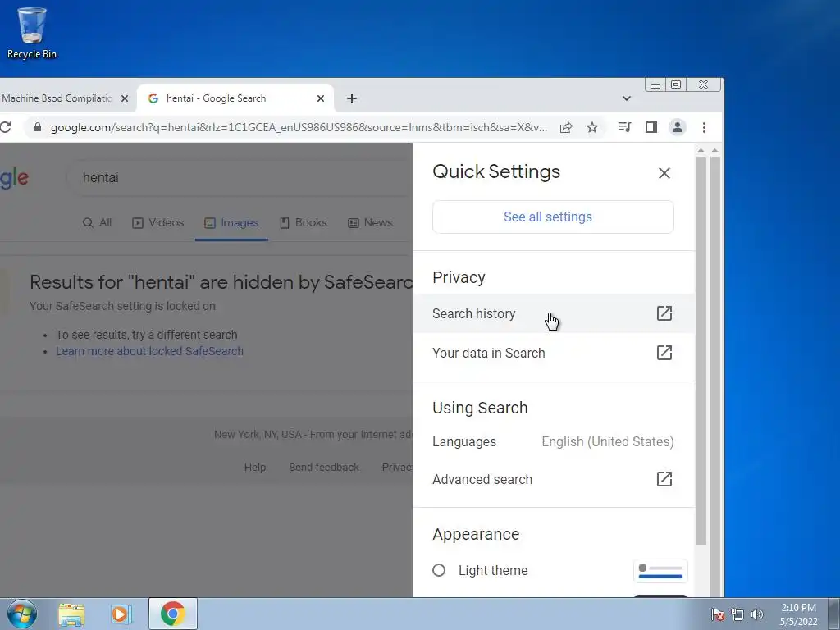The height and width of the screenshot is (630, 840).
Task: Click the Google logo
Action: pyautogui.click(x=14, y=178)
